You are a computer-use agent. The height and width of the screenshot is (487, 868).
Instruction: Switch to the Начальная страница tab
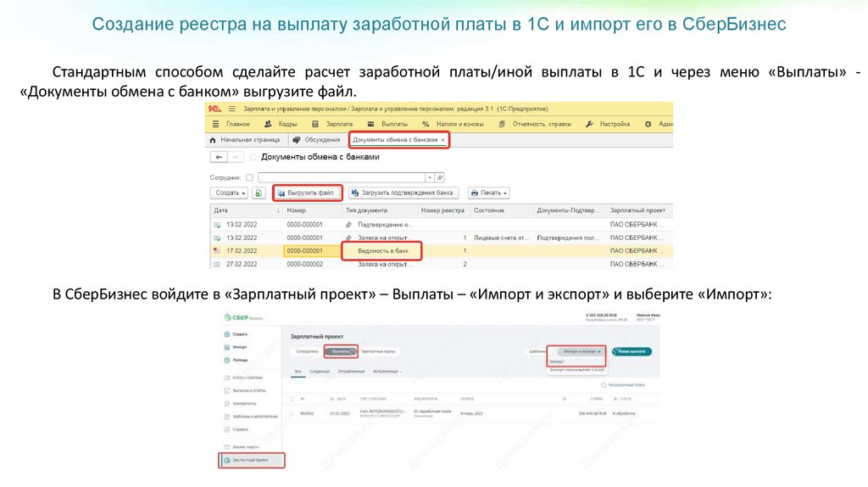245,140
